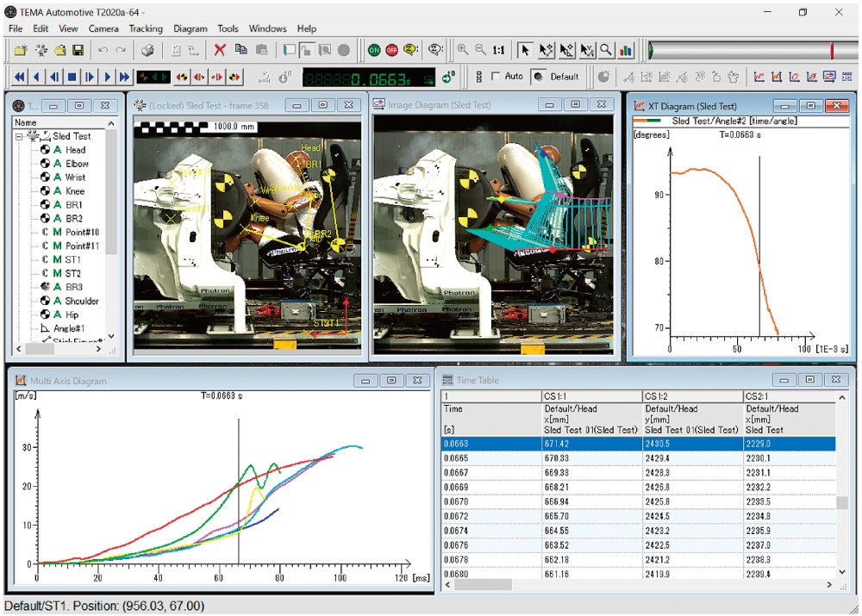This screenshot has width=862, height=616.
Task: Click the red OFF tracking button
Action: (x=391, y=51)
